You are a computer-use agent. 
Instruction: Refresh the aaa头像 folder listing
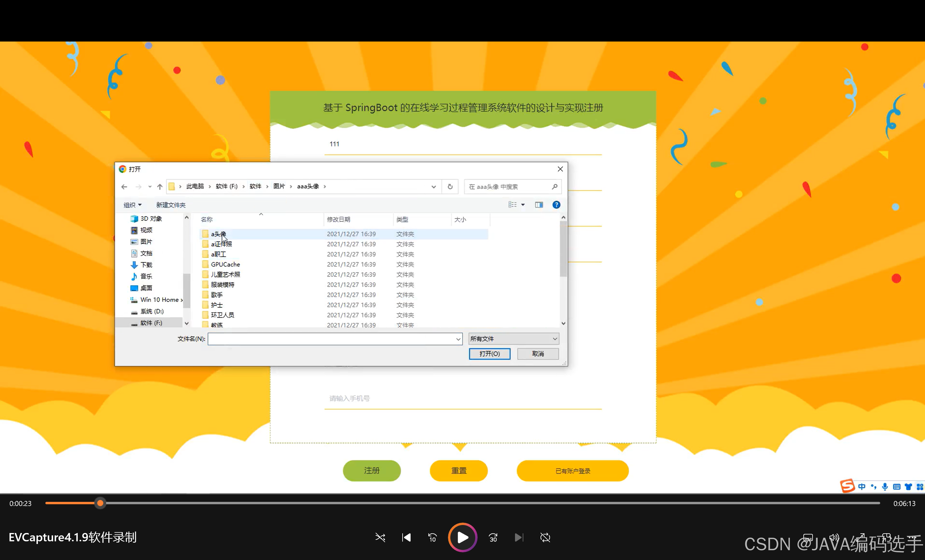[450, 187]
